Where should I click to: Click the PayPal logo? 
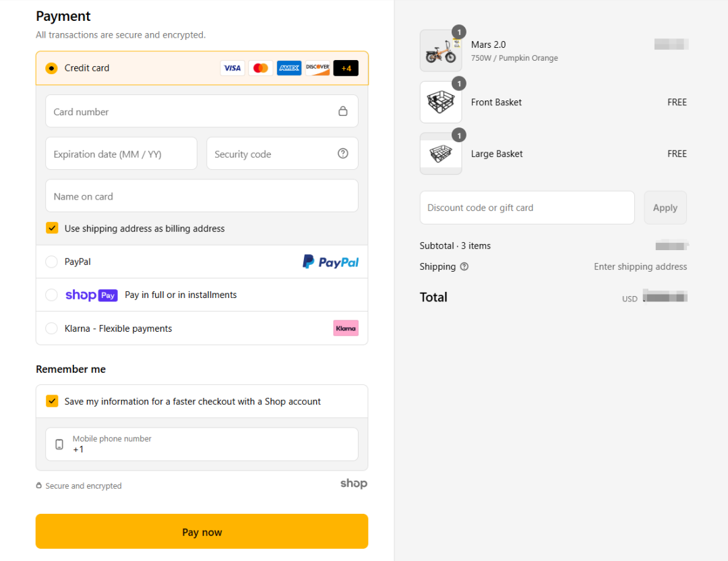330,262
